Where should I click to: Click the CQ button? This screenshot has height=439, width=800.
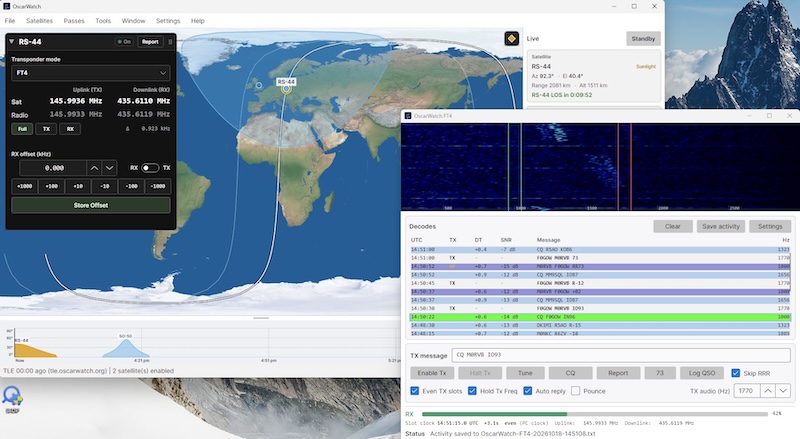(x=570, y=373)
